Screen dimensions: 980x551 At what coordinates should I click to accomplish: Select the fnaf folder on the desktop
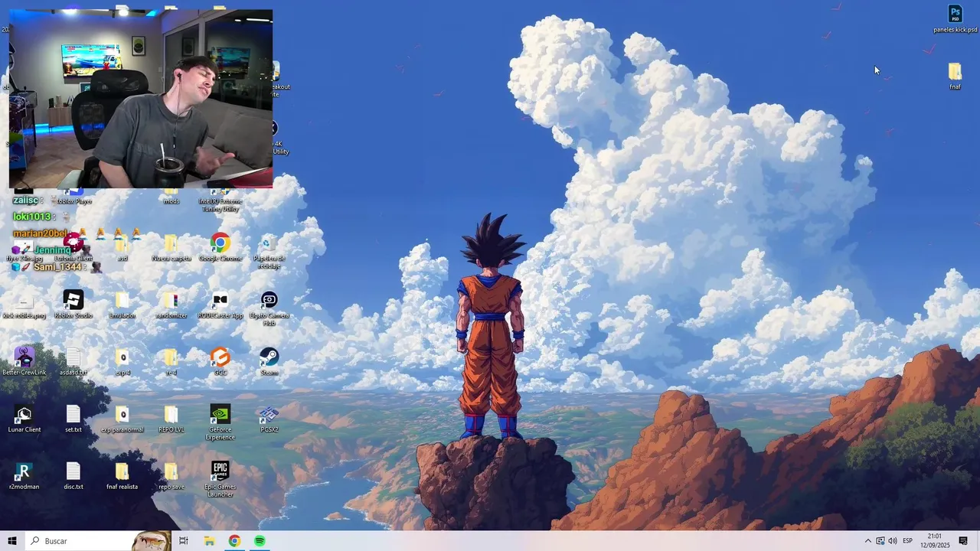coord(955,77)
